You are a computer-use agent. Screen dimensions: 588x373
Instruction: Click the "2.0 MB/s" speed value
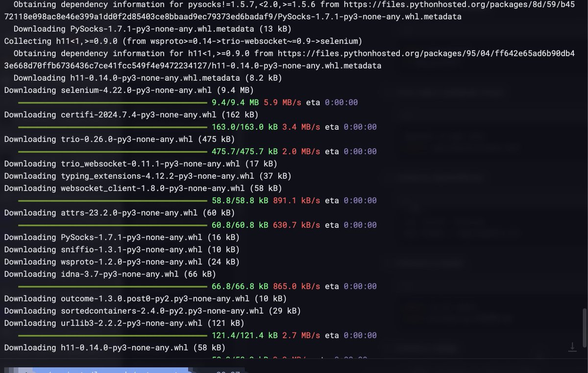301,151
